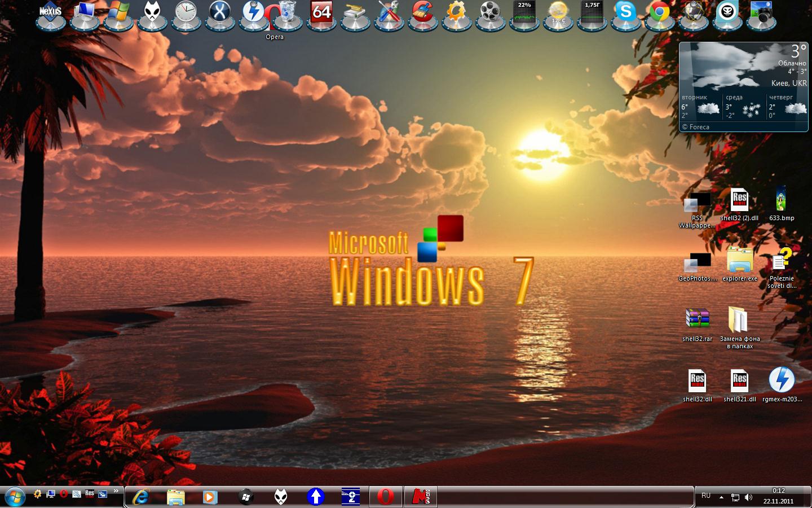Screen dimensions: 812x508
Task: Open the crossed tools utility dock icon
Action: [x=389, y=15]
